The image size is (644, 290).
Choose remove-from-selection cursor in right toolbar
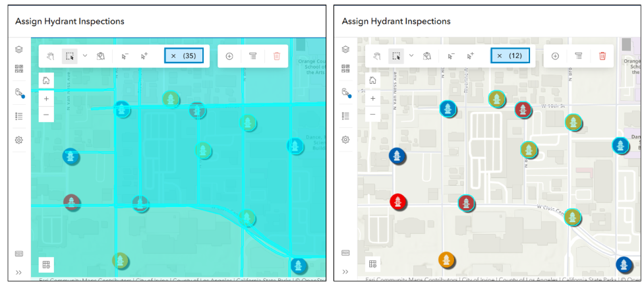pos(451,56)
